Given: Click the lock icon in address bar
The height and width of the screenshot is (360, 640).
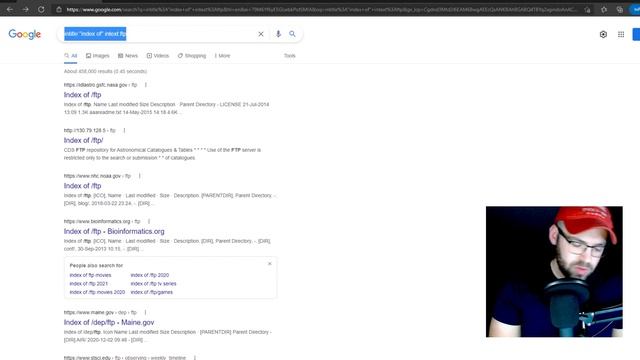Looking at the screenshot, I should pos(59,9).
